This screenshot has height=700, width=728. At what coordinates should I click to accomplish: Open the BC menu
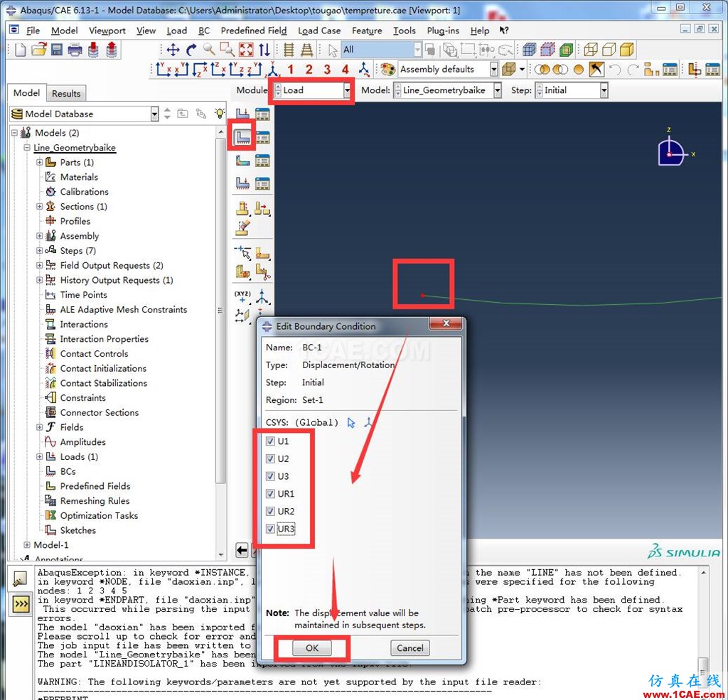coord(204,31)
